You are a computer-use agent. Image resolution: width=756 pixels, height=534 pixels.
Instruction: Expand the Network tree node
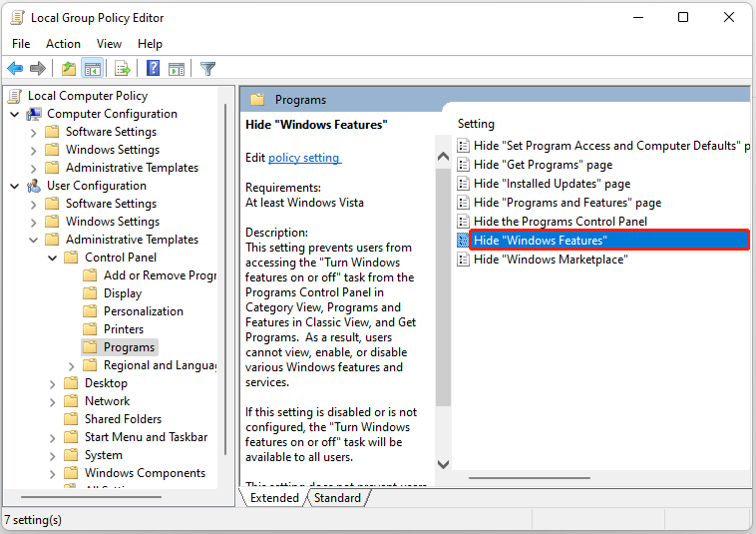(x=52, y=401)
